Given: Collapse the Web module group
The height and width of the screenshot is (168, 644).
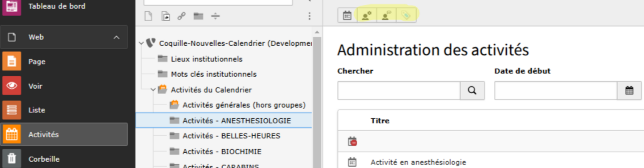Looking at the screenshot, I should pyautogui.click(x=117, y=37).
